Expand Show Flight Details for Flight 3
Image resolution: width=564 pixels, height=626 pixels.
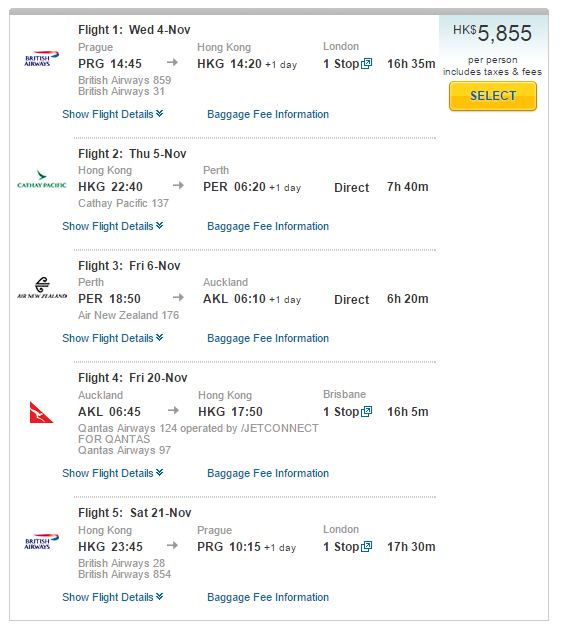[x=113, y=338]
